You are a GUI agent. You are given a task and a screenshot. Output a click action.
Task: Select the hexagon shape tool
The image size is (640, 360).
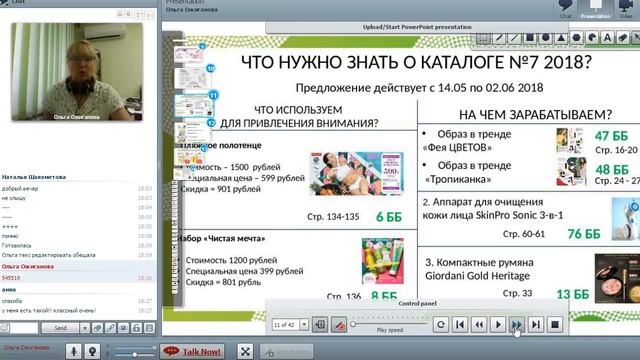point(576,38)
